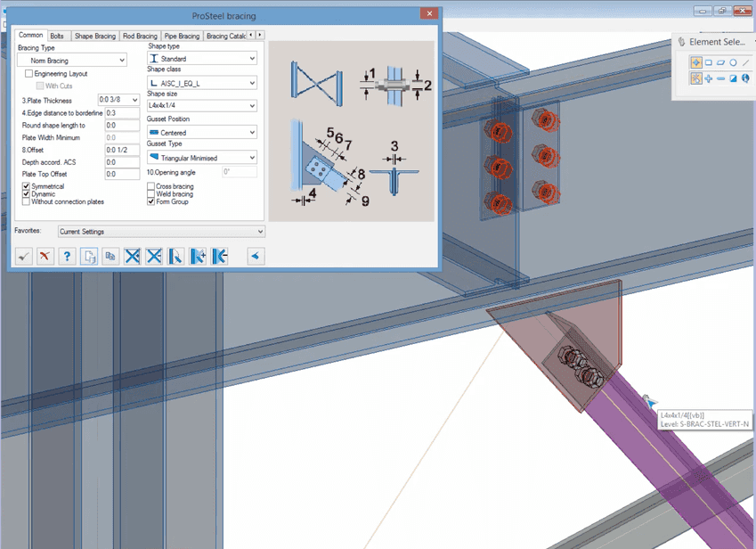Click the copy settings icon in the dialog toolbar
The image size is (756, 549).
point(88,256)
